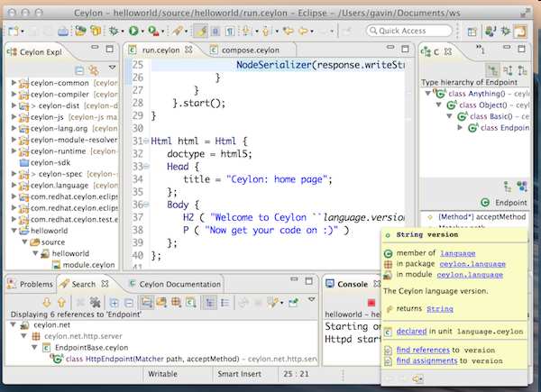Click the Ceylon class icon beside HttpEndpoint result
The image size is (541, 392).
(x=59, y=359)
